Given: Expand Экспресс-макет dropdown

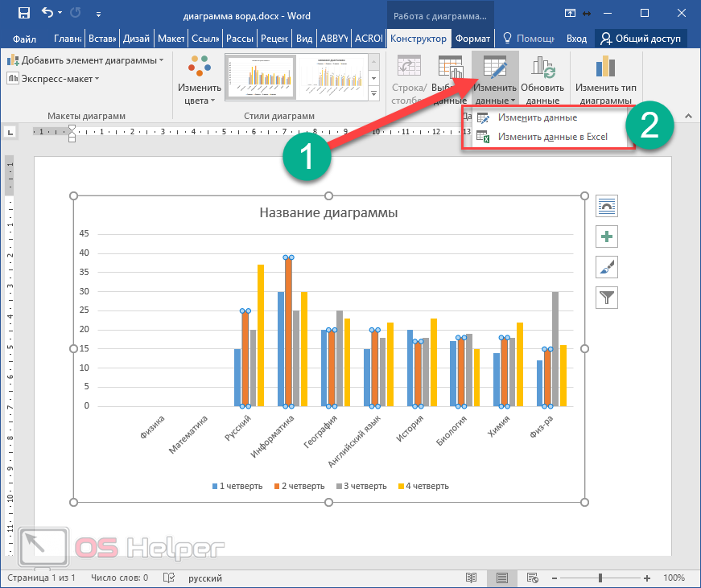Looking at the screenshot, I should click(53, 78).
